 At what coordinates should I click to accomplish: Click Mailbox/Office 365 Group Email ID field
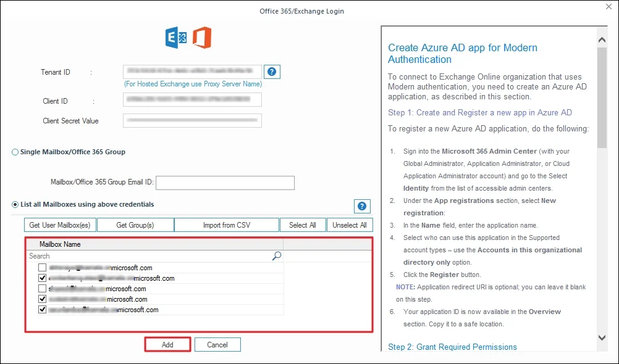[225, 183]
